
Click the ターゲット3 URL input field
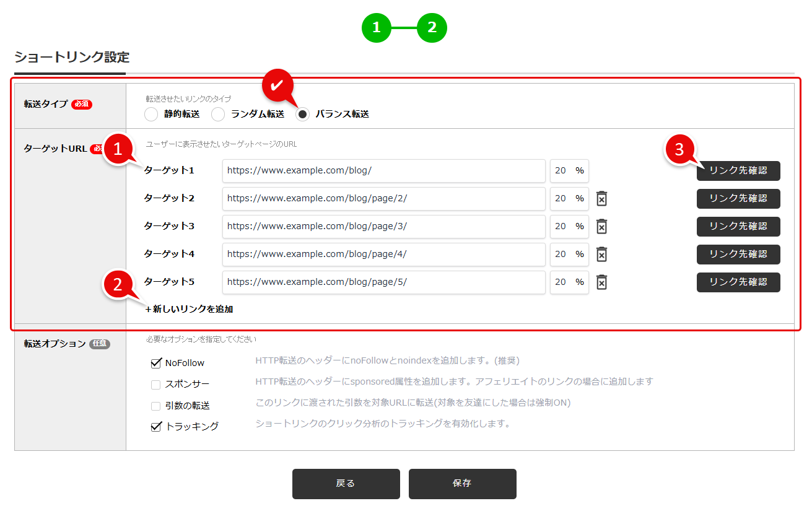[384, 226]
